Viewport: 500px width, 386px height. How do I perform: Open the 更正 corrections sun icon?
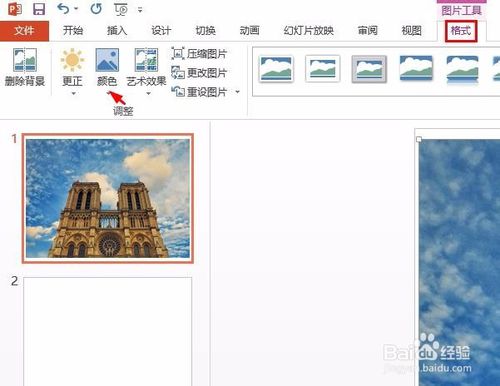coord(72,60)
